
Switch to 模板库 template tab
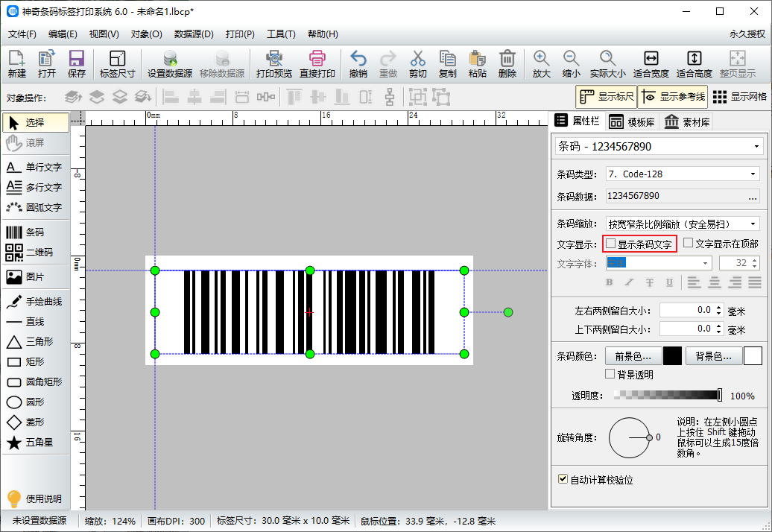632,122
